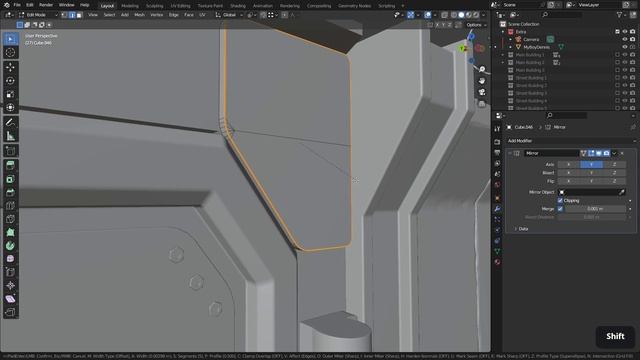The width and height of the screenshot is (640, 360).
Task: Select the Spin tool
Action: (10, 246)
